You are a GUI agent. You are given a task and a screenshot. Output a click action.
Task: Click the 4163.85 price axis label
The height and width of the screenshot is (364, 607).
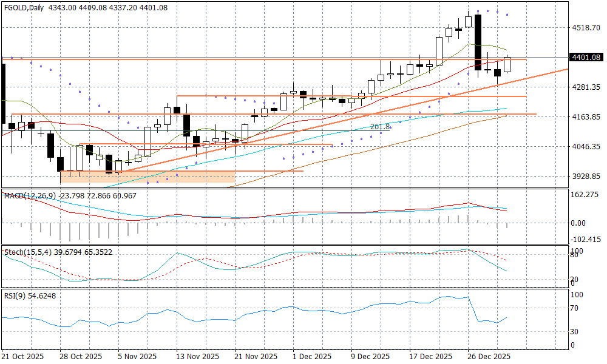(586, 117)
